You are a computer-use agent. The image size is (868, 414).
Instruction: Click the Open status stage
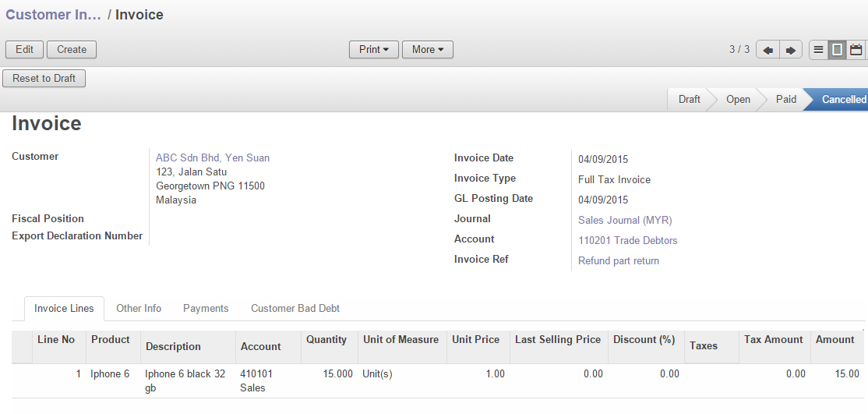coord(738,100)
